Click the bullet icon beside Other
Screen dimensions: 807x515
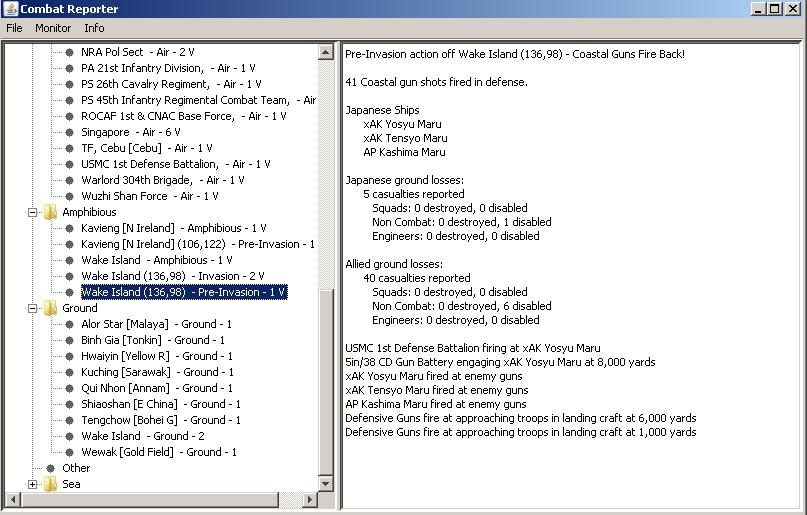coord(50,468)
